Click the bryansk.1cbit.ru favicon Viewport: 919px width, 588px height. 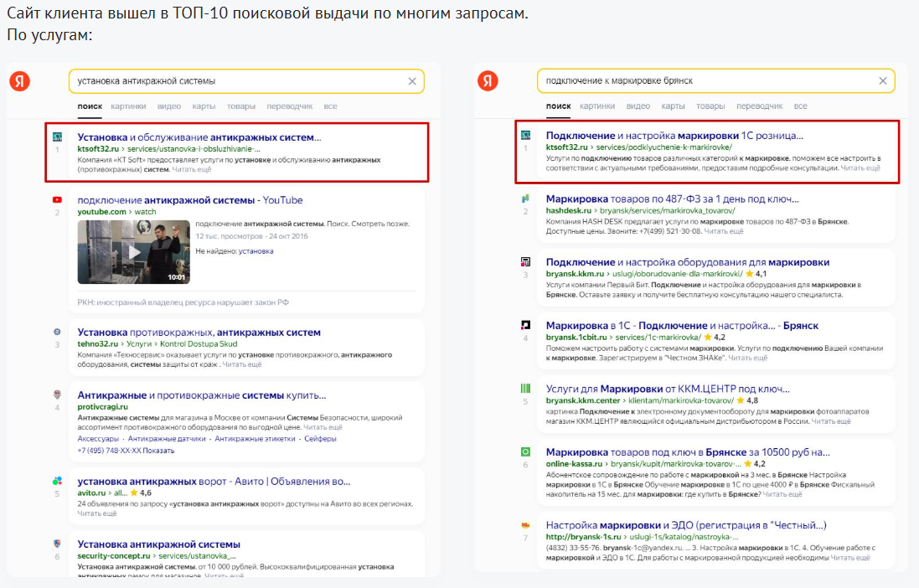click(x=526, y=325)
